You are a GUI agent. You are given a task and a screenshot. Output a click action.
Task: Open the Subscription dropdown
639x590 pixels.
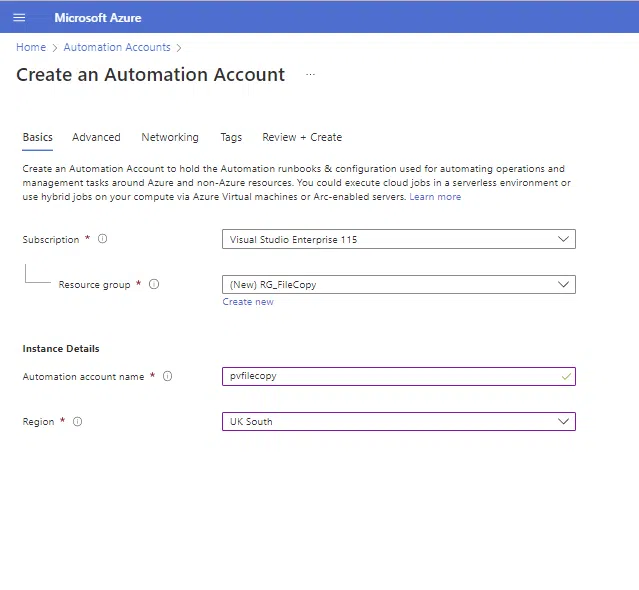pos(399,239)
